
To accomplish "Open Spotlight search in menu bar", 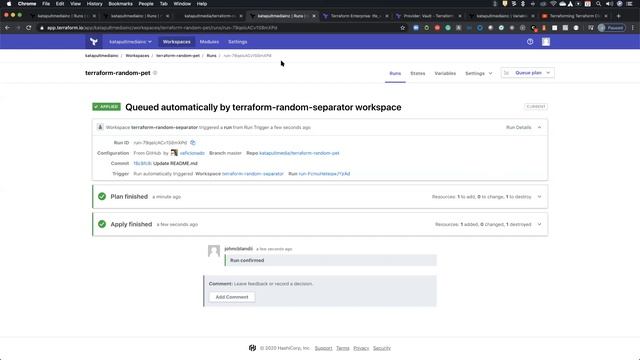I will click(598, 4).
